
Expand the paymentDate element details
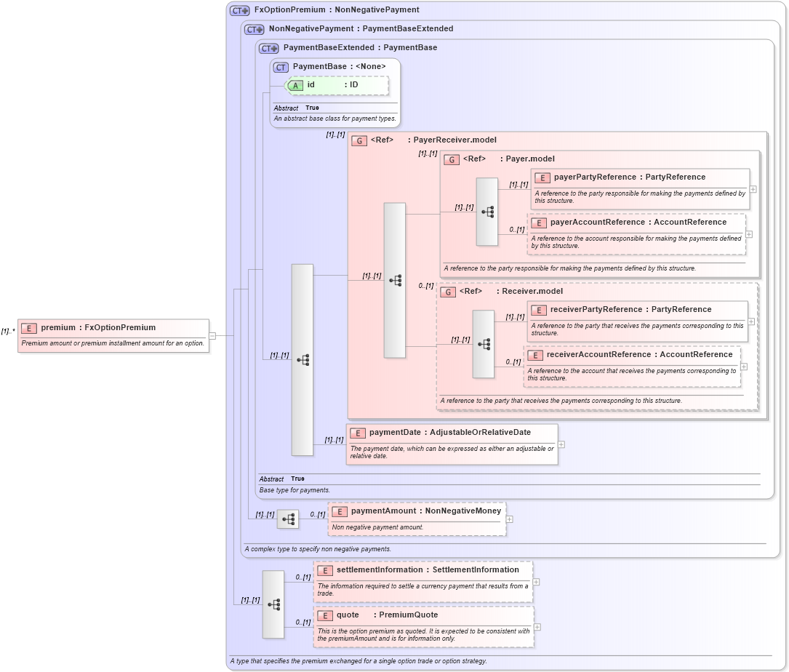pyautogui.click(x=561, y=444)
